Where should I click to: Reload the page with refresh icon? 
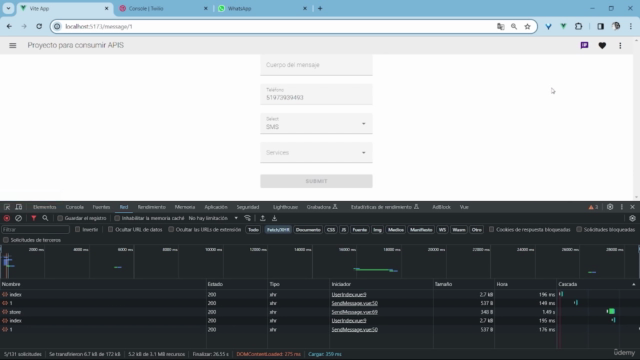[39, 26]
